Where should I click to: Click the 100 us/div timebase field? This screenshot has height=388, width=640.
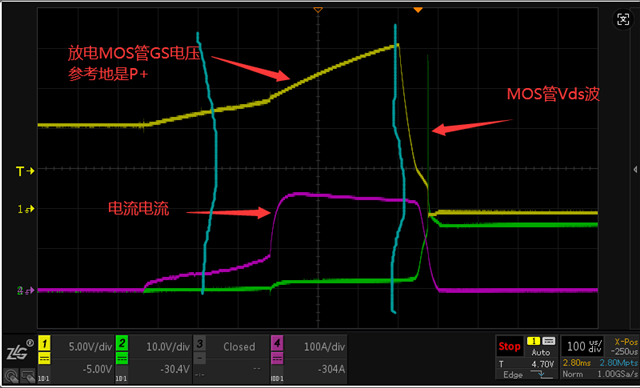(584, 346)
